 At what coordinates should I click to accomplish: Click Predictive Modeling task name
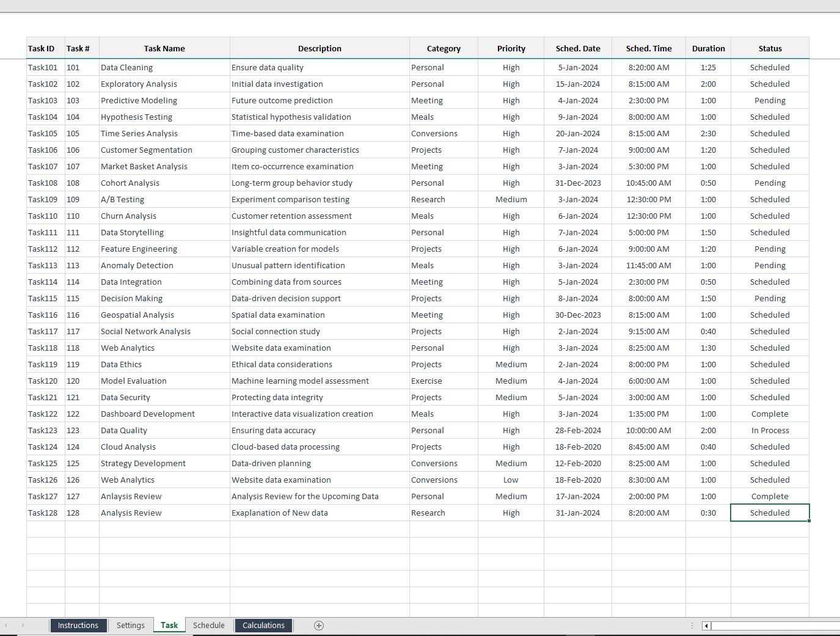[164, 100]
